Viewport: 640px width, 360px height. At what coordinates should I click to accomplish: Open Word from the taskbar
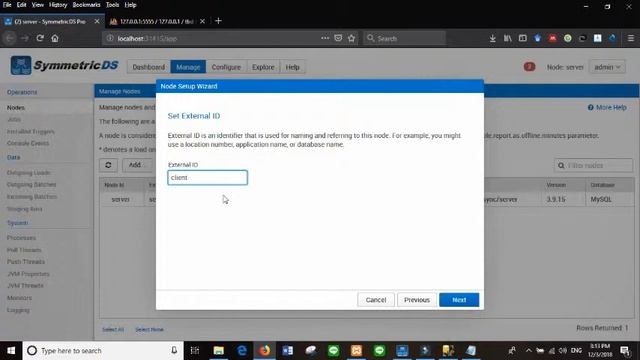click(x=287, y=351)
